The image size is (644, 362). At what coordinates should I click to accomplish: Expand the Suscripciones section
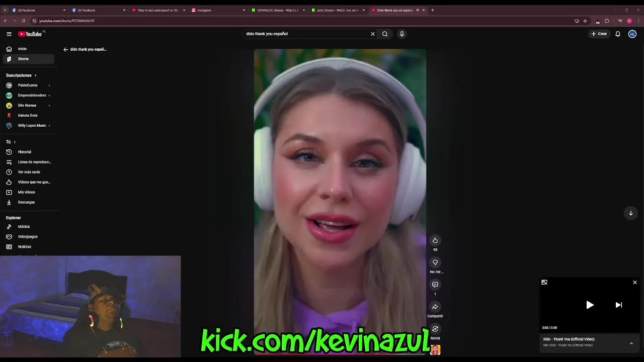coord(22,75)
